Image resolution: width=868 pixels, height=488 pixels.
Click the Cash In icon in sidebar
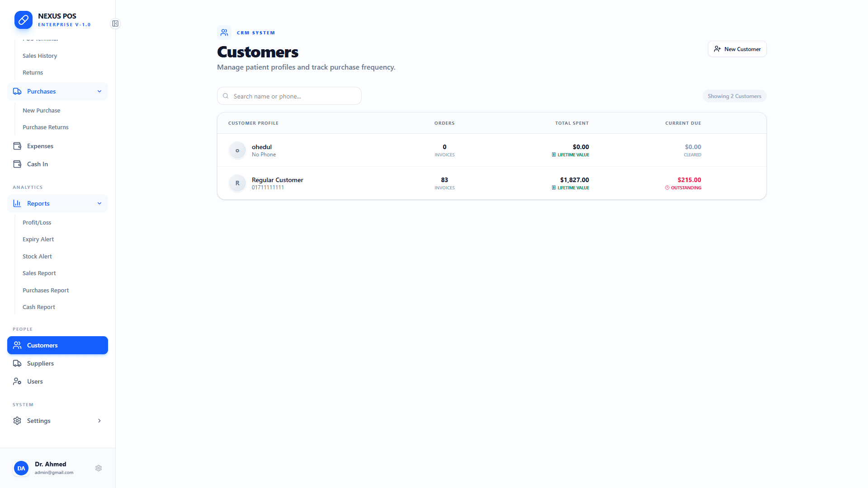point(17,164)
